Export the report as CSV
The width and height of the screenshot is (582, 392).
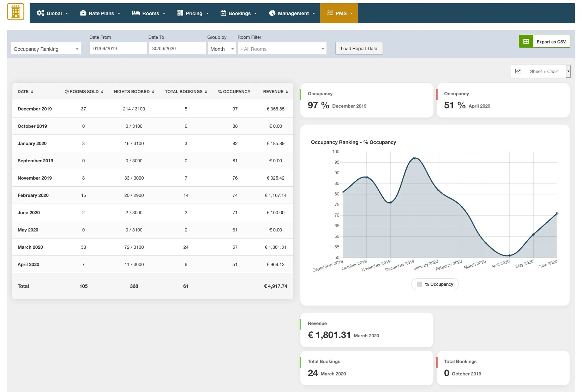[551, 42]
